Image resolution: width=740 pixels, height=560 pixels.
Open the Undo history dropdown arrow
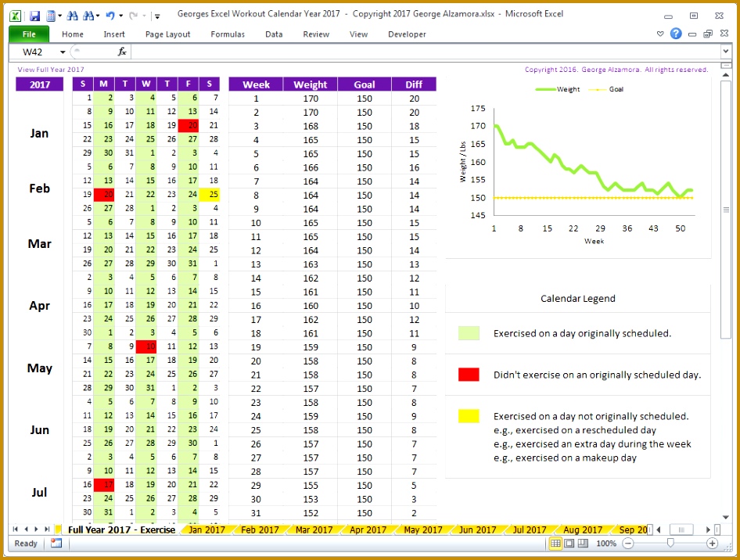point(120,16)
